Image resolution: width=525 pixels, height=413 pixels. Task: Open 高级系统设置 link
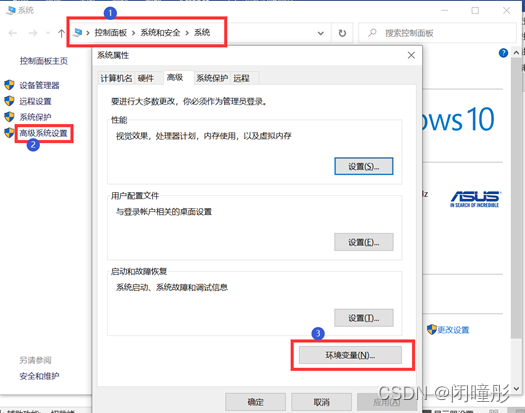pyautogui.click(x=44, y=133)
